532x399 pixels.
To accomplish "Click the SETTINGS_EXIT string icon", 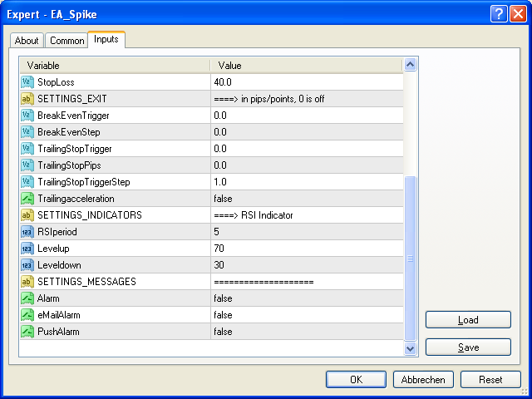I will click(27, 99).
